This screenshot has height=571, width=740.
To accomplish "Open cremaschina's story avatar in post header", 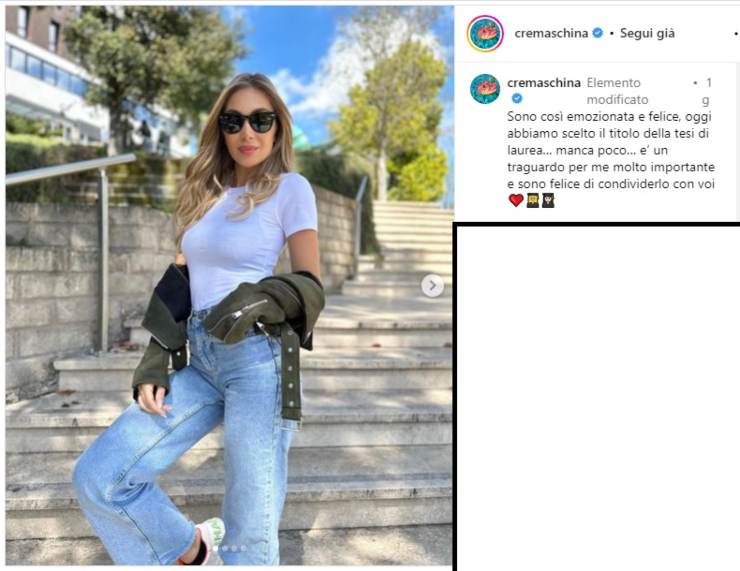I will (485, 34).
